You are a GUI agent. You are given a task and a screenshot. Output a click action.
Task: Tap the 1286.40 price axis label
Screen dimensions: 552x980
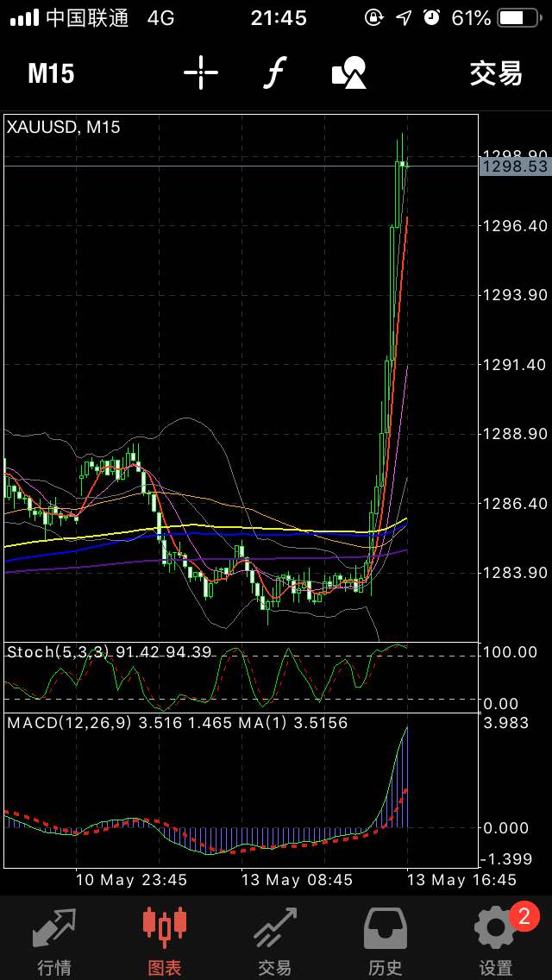tap(516, 503)
